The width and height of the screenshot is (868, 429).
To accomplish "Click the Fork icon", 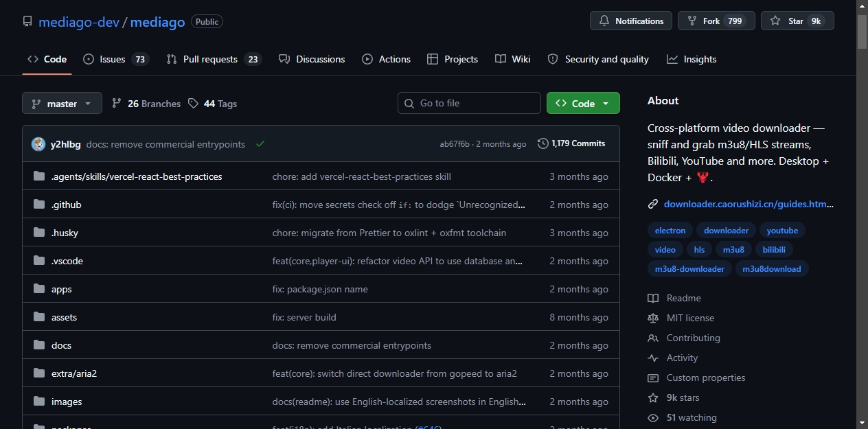I will [x=692, y=21].
